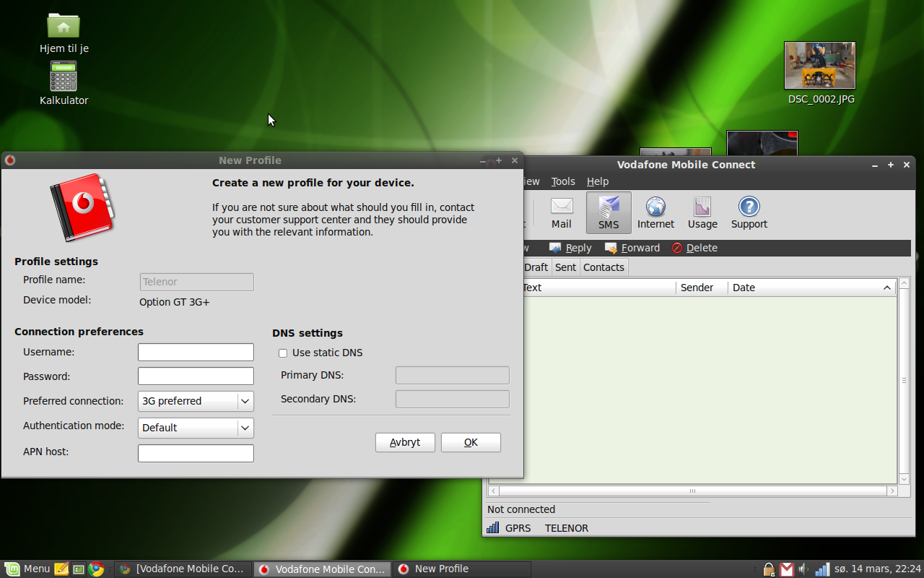Click the Gmail notifier tray icon

pyautogui.click(x=787, y=569)
